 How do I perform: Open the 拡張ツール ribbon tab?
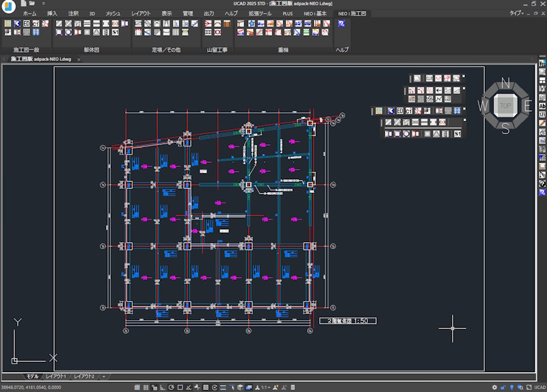click(260, 13)
